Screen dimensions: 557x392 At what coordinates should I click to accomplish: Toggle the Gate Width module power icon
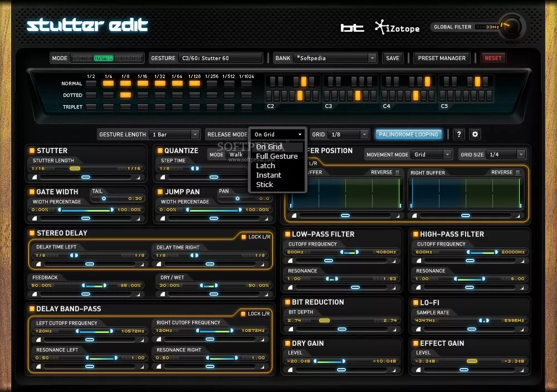click(32, 192)
